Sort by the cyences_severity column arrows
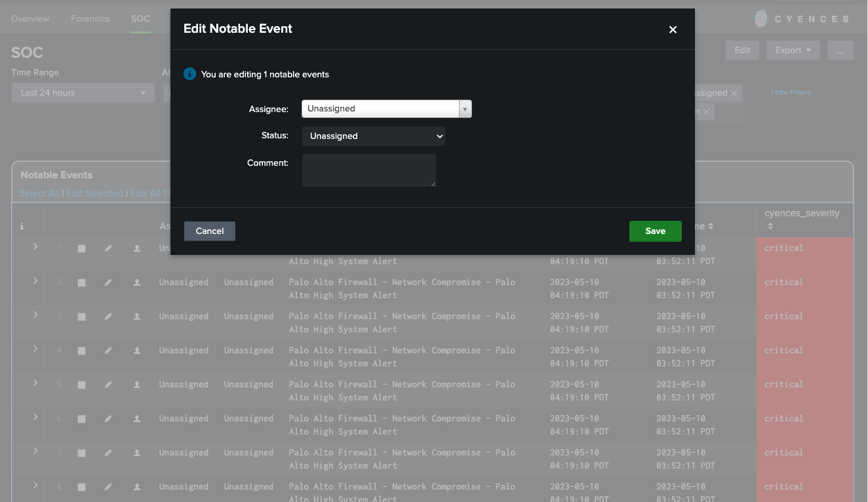Image resolution: width=868 pixels, height=502 pixels. 770,226
